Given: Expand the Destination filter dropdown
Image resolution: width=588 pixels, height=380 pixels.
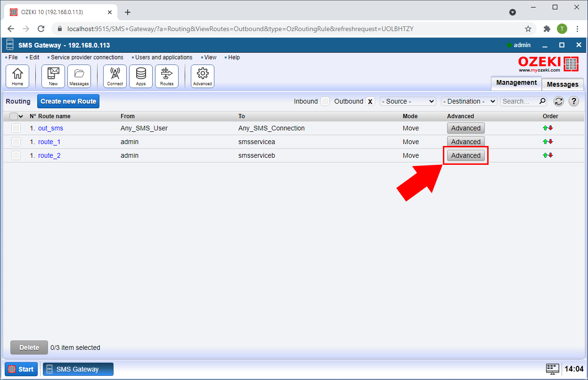Looking at the screenshot, I should pyautogui.click(x=469, y=101).
